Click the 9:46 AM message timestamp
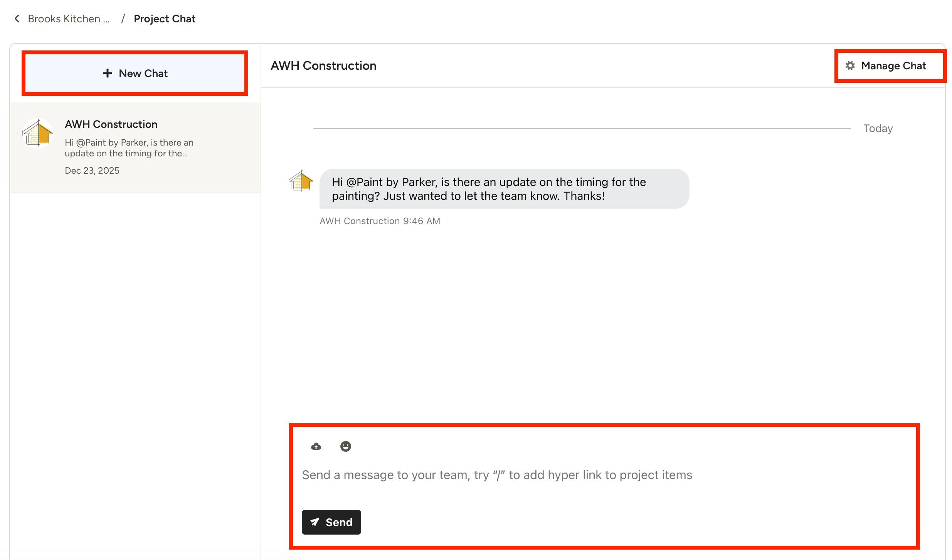 (x=421, y=221)
